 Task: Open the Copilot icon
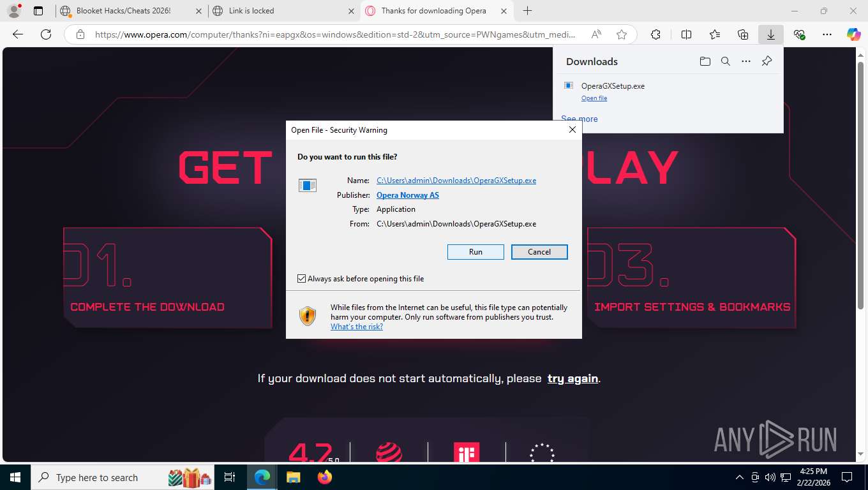click(854, 34)
